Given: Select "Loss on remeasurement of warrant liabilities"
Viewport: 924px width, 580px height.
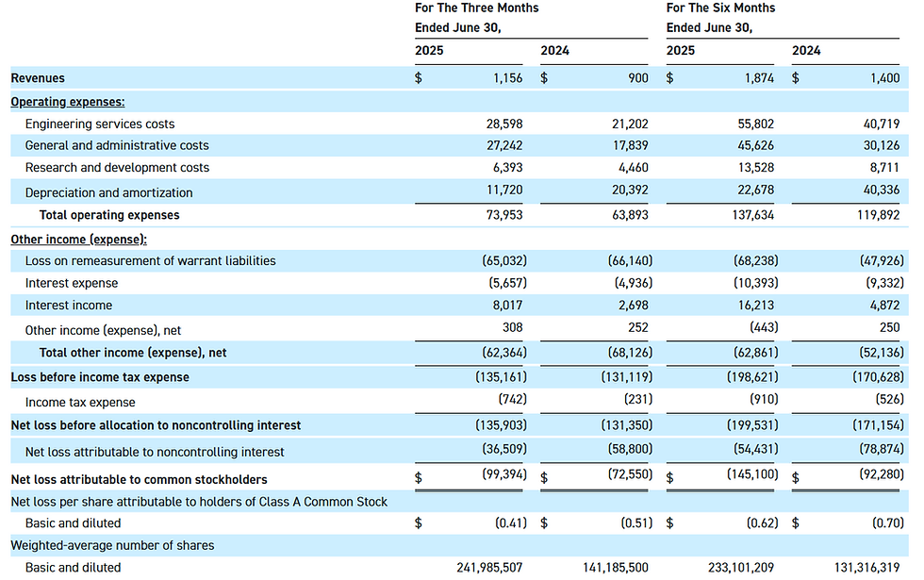Looking at the screenshot, I should [150, 260].
